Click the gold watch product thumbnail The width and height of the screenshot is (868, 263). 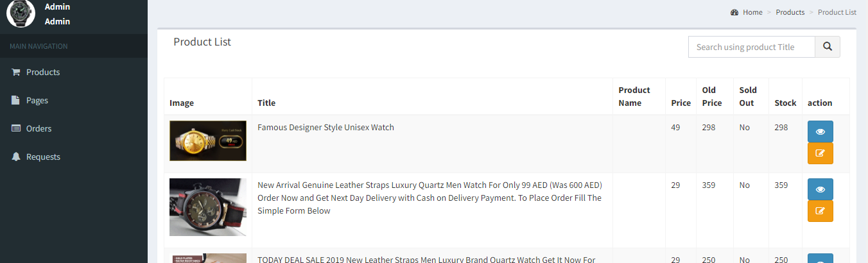click(x=207, y=140)
